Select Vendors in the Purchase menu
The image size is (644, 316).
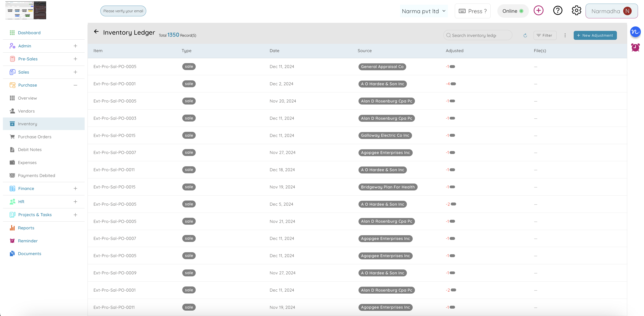pos(26,111)
